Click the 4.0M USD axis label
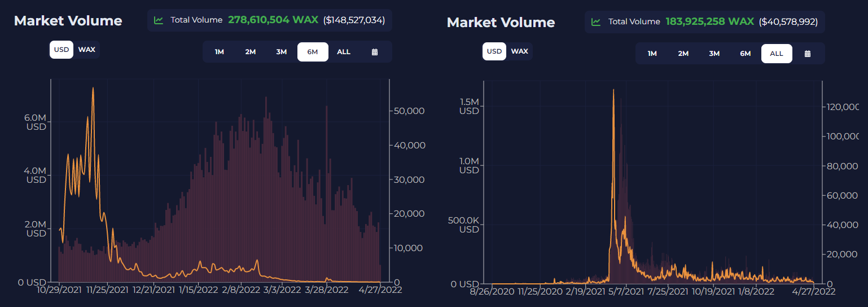 (35, 175)
